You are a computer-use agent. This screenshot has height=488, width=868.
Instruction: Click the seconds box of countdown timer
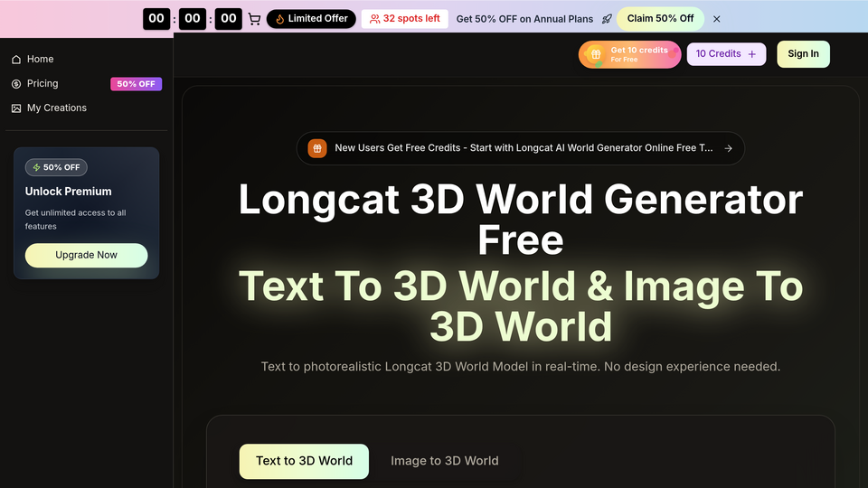click(x=228, y=19)
